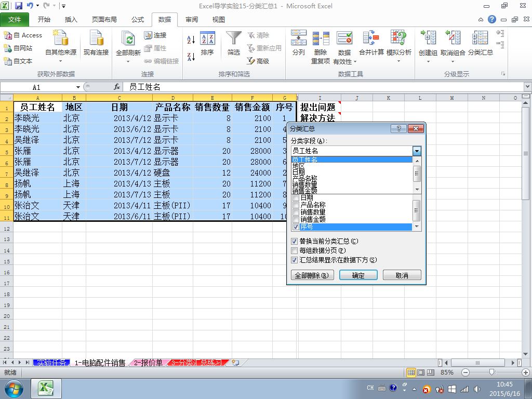The image size is (532, 399).
Task: Click the 取消组合 ungroup icon
Action: (x=453, y=37)
